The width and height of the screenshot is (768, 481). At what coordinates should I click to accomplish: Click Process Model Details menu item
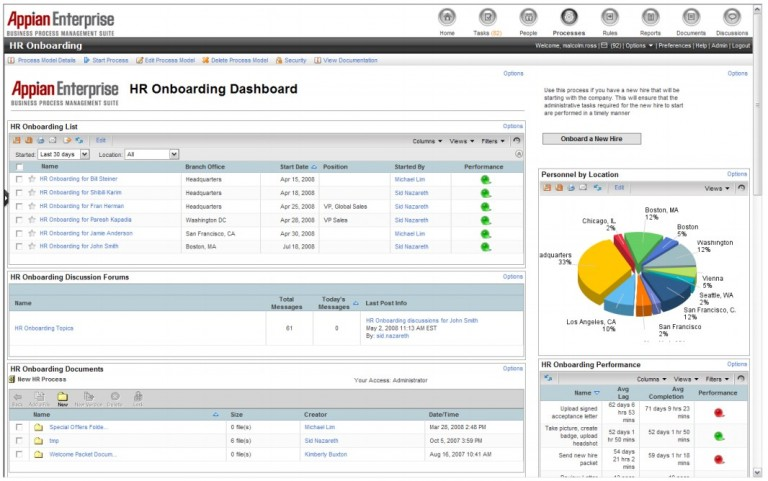click(x=42, y=60)
